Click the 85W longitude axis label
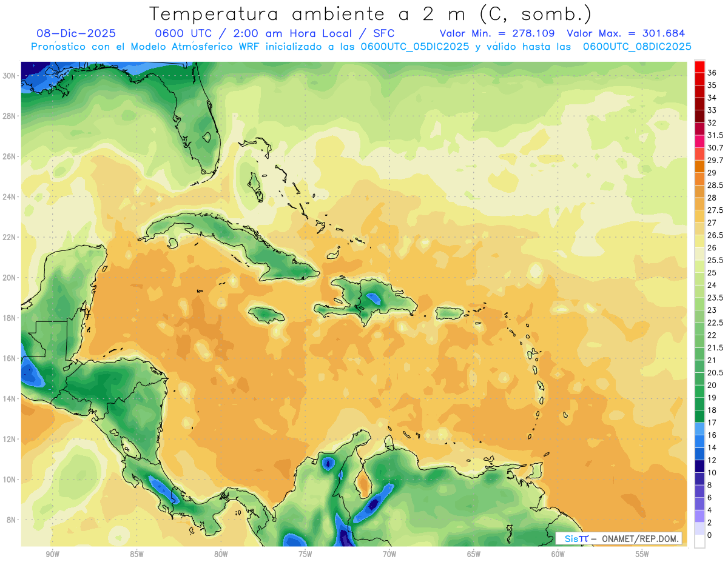The image size is (728, 562). [x=136, y=554]
